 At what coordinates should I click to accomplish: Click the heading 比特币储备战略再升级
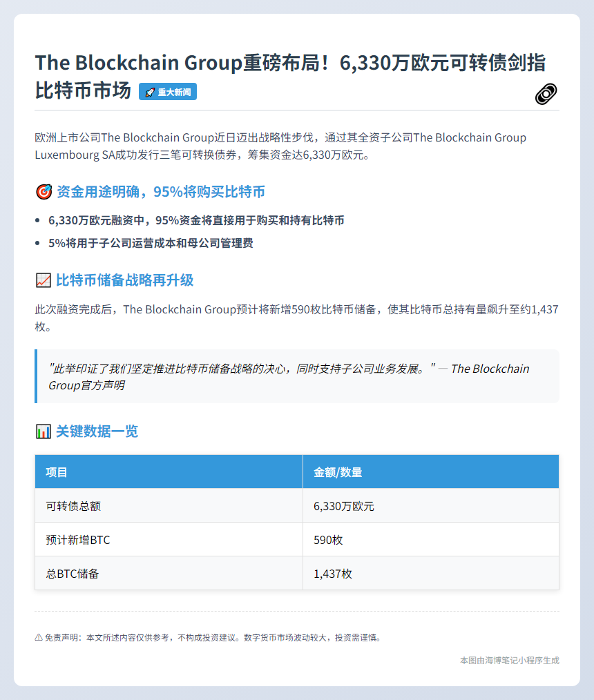124,280
